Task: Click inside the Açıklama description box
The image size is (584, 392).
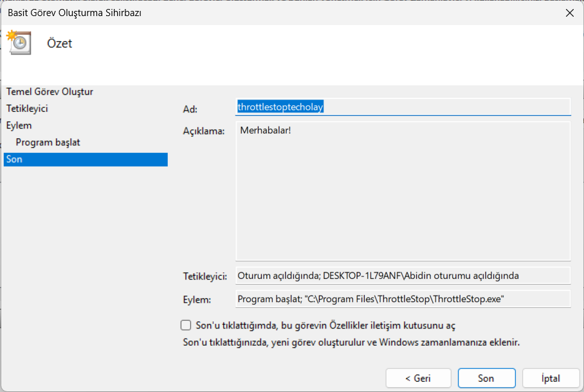Action: (x=403, y=191)
